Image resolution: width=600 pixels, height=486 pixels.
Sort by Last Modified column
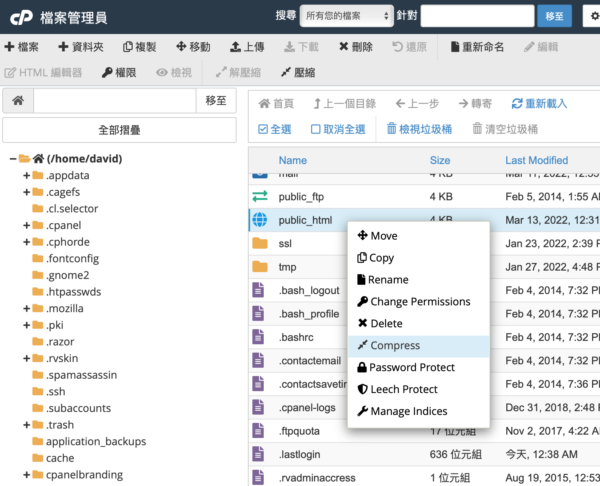click(536, 160)
